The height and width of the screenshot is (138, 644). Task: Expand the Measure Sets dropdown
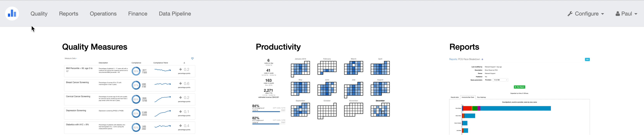click(x=71, y=58)
